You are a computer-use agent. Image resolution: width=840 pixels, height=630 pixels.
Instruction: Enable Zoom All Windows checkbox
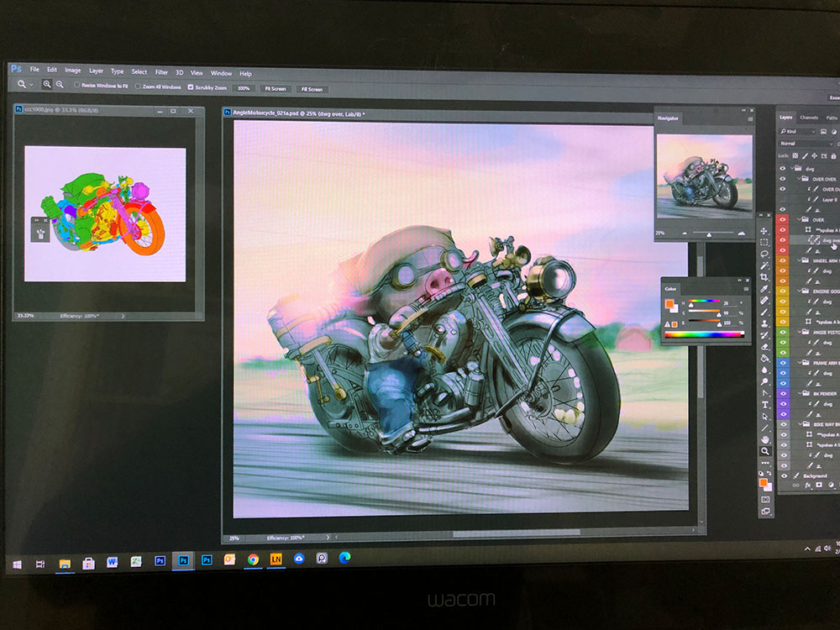139,87
